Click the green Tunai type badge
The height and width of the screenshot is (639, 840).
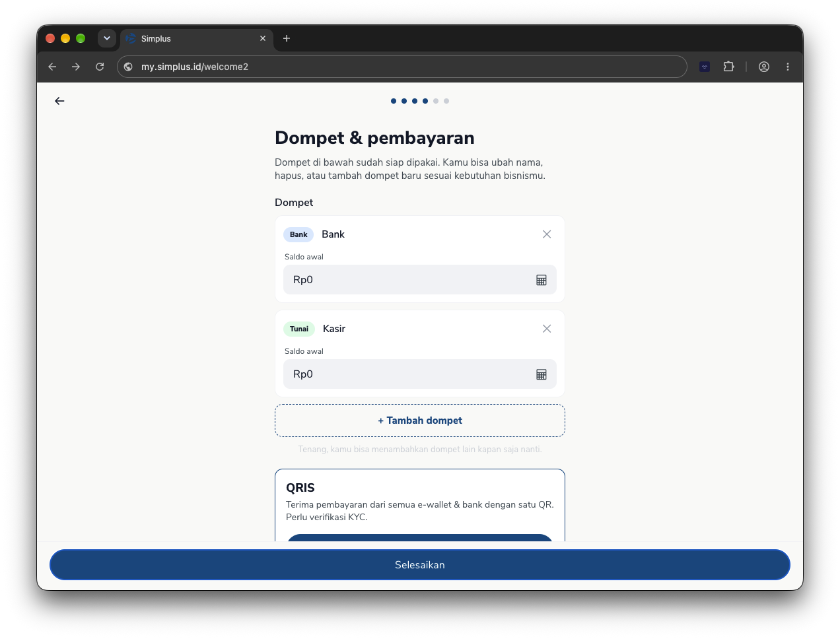point(299,329)
